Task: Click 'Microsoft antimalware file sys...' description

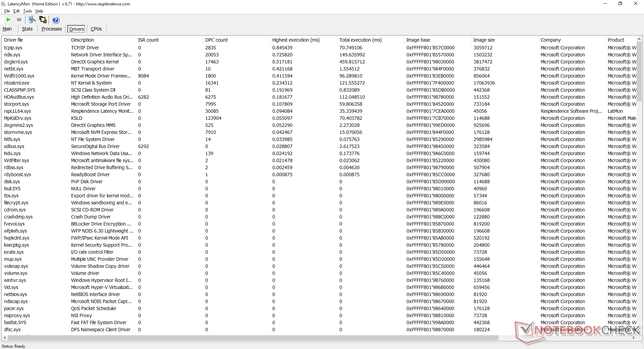Action: pyautogui.click(x=102, y=160)
